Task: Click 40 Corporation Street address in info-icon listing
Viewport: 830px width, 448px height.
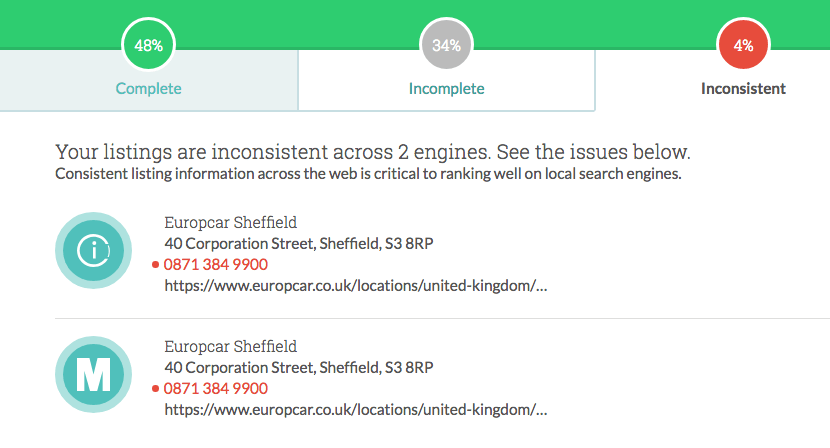Action: click(x=305, y=243)
